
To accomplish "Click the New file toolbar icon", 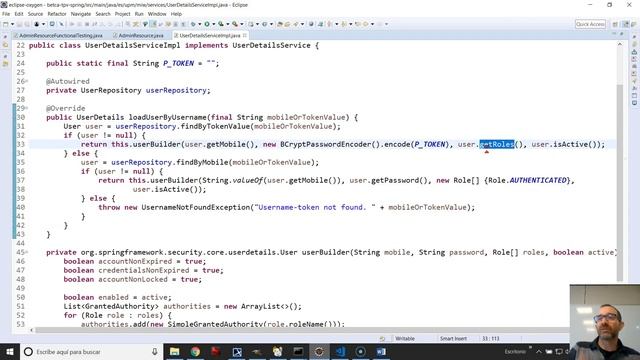I will (6, 24).
